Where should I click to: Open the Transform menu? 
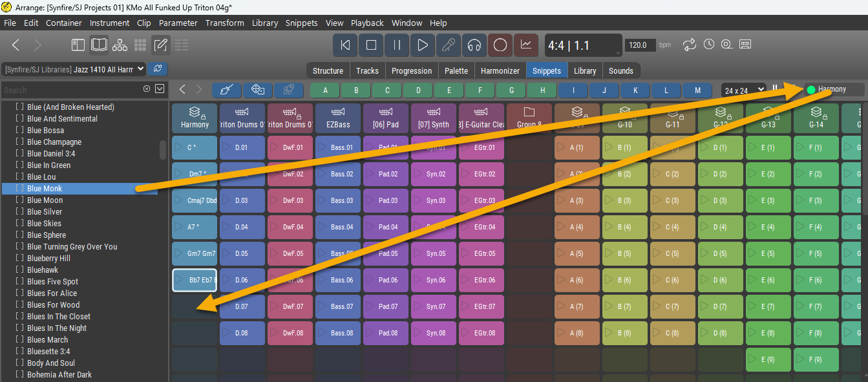225,23
